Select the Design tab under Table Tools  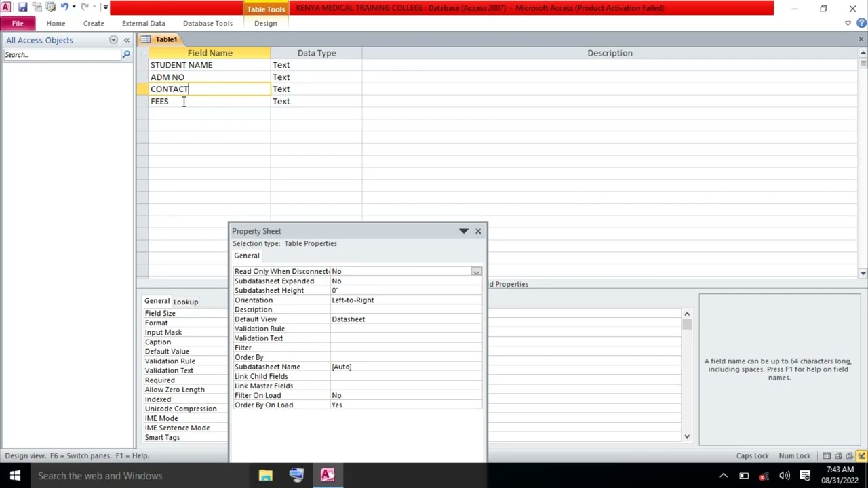[265, 23]
